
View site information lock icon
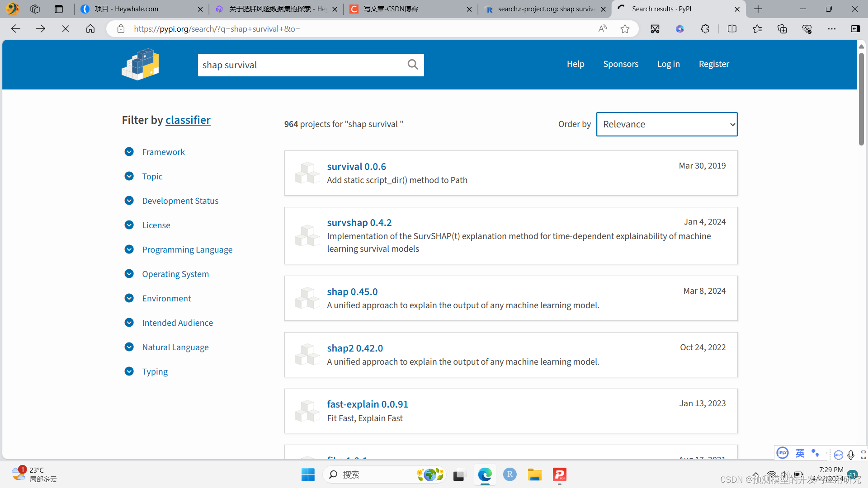point(121,29)
